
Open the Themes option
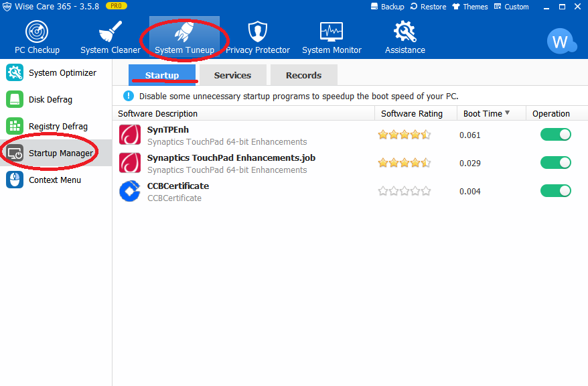coord(470,7)
